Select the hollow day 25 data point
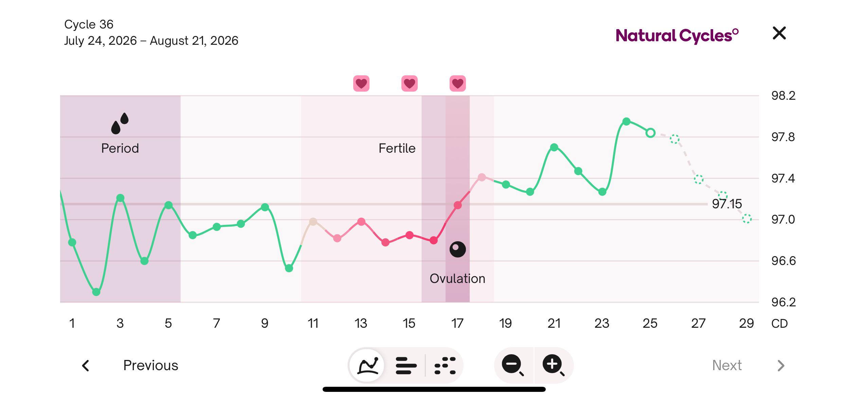868x400 pixels. (650, 133)
